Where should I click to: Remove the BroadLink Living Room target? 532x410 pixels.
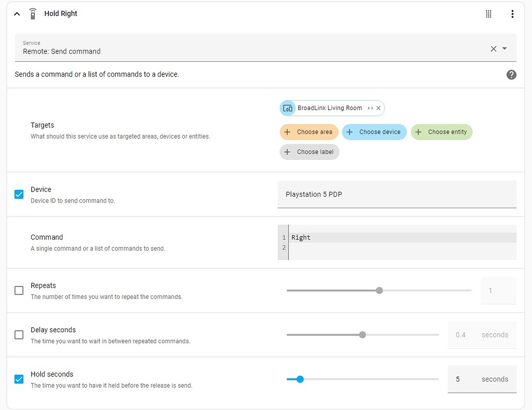pyautogui.click(x=379, y=108)
